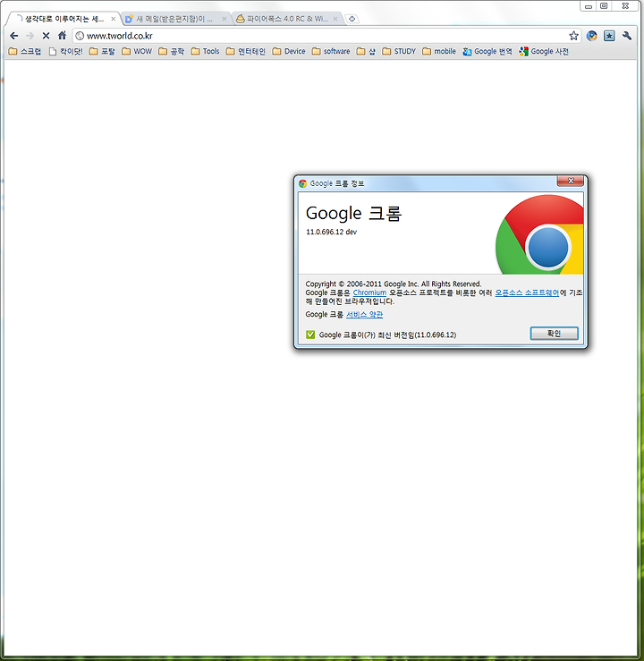Switch to the 파이어폭스 4.0 RC tab

pyautogui.click(x=286, y=19)
